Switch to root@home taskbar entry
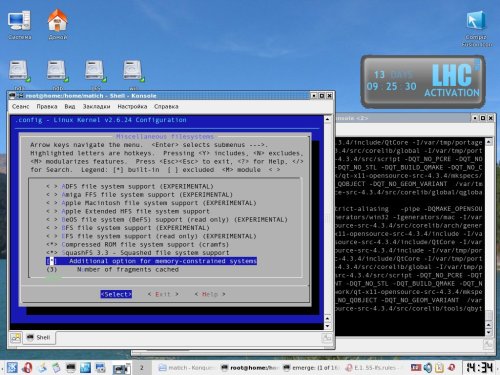Image resolution: width=500 pixels, height=375 pixels. (250, 368)
